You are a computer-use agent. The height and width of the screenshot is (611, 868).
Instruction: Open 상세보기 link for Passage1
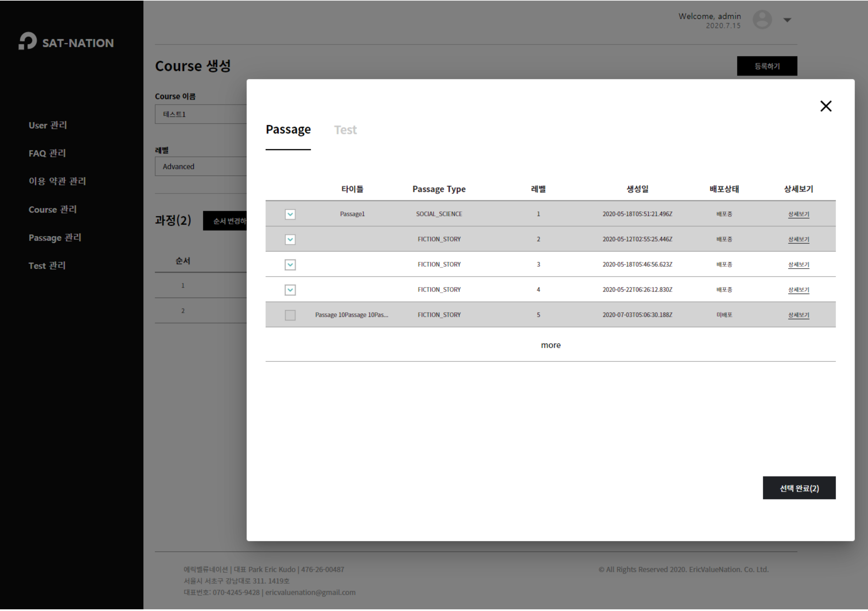pyautogui.click(x=798, y=214)
